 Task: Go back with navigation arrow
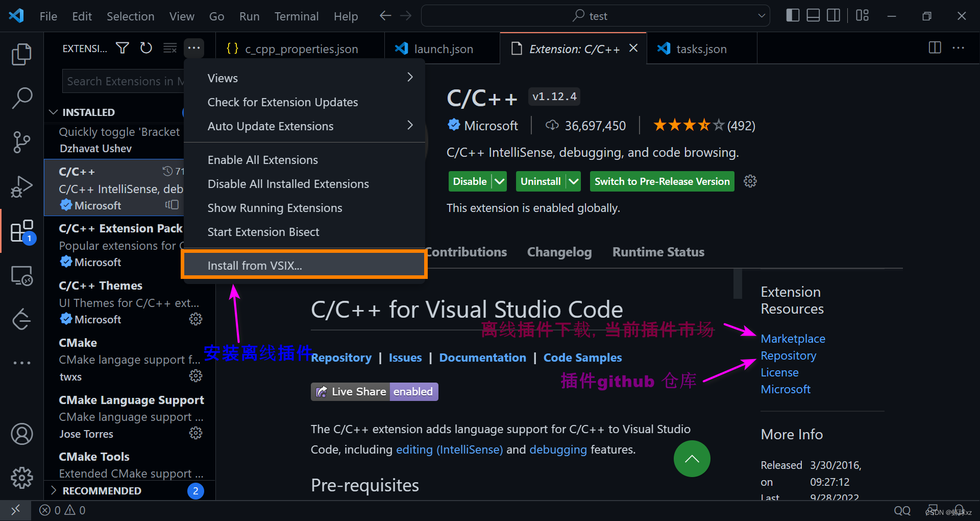click(385, 16)
